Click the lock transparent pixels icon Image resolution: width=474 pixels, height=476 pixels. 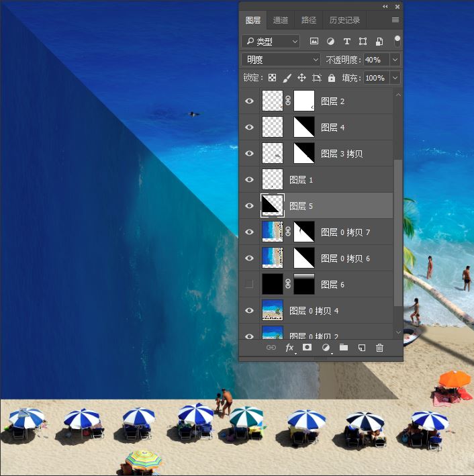coord(272,78)
